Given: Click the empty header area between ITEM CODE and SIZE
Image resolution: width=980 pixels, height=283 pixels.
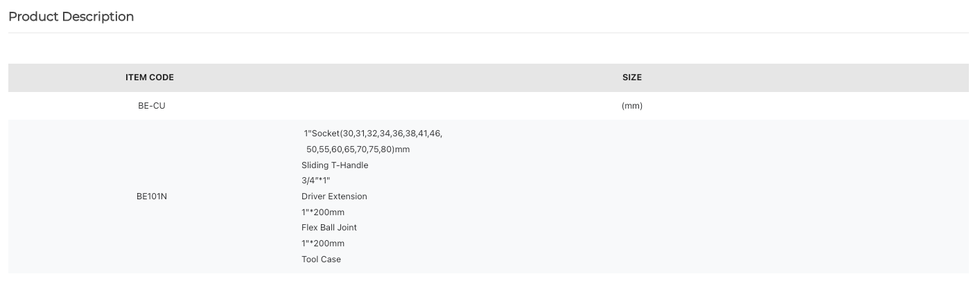Looking at the screenshot, I should (x=395, y=77).
